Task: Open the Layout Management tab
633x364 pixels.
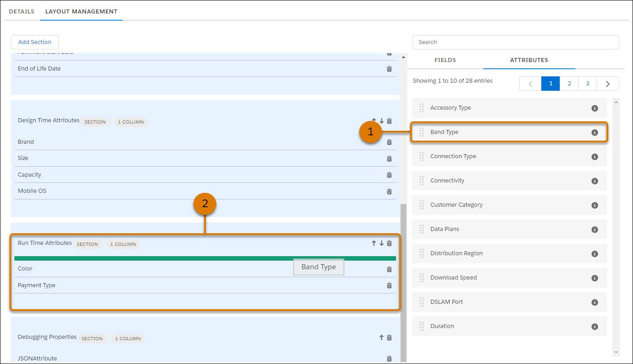Action: click(81, 11)
